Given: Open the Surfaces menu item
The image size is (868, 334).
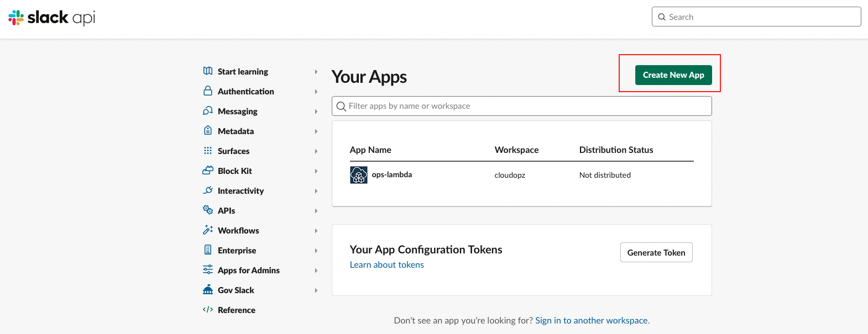Looking at the screenshot, I should coord(233,151).
